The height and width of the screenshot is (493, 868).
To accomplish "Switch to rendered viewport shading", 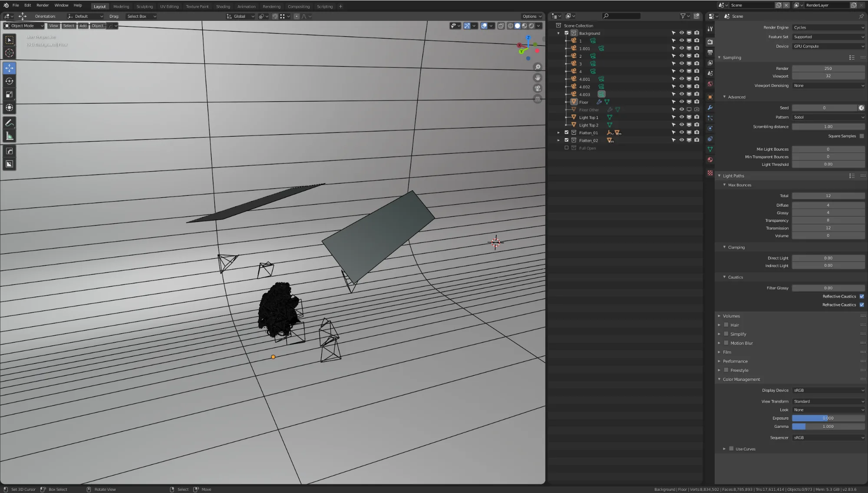I will pos(531,26).
